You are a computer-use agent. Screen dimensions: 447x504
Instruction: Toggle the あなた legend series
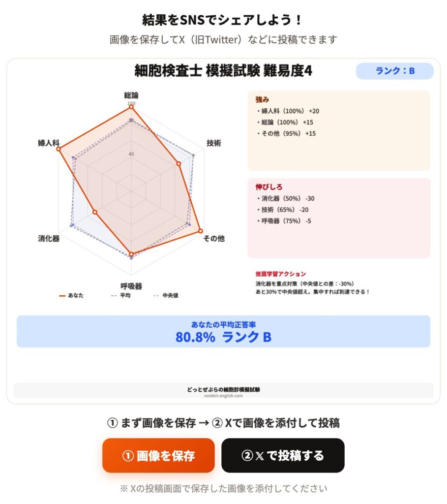click(72, 296)
